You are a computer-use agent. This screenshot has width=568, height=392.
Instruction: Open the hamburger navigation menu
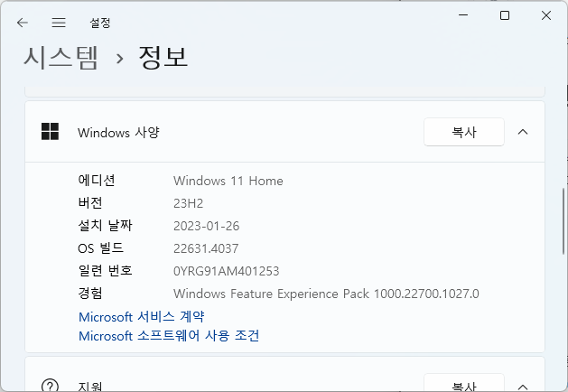(59, 23)
